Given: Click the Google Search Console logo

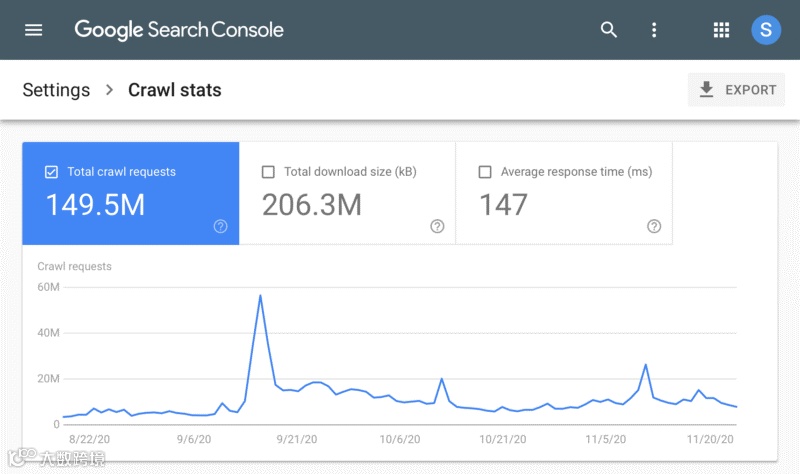Looking at the screenshot, I should [179, 30].
